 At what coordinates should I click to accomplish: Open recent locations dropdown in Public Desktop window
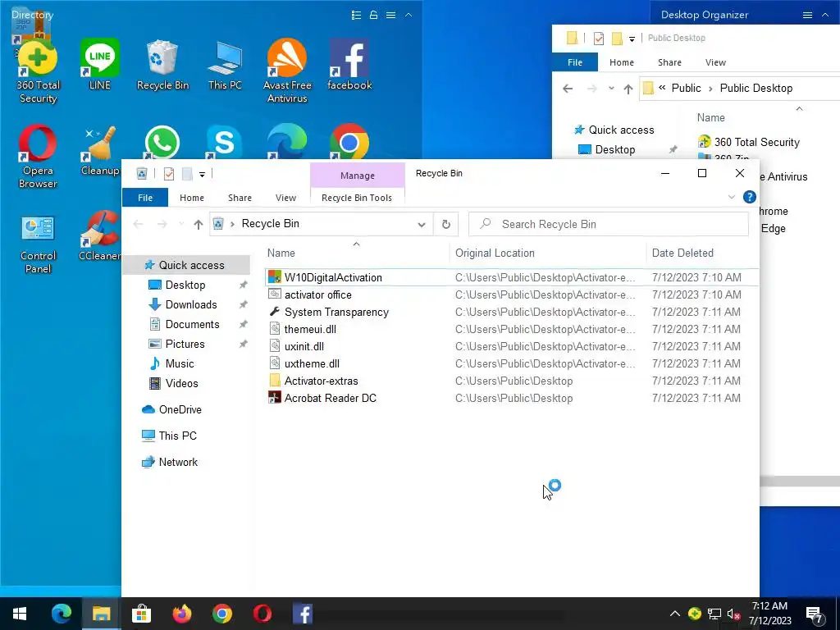611,89
